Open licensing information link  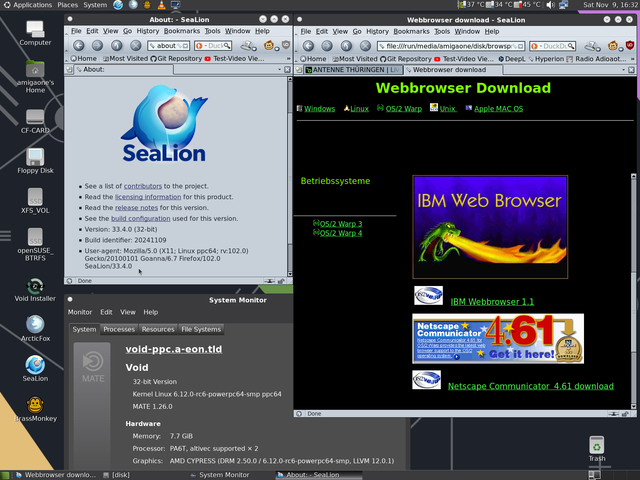(x=148, y=197)
